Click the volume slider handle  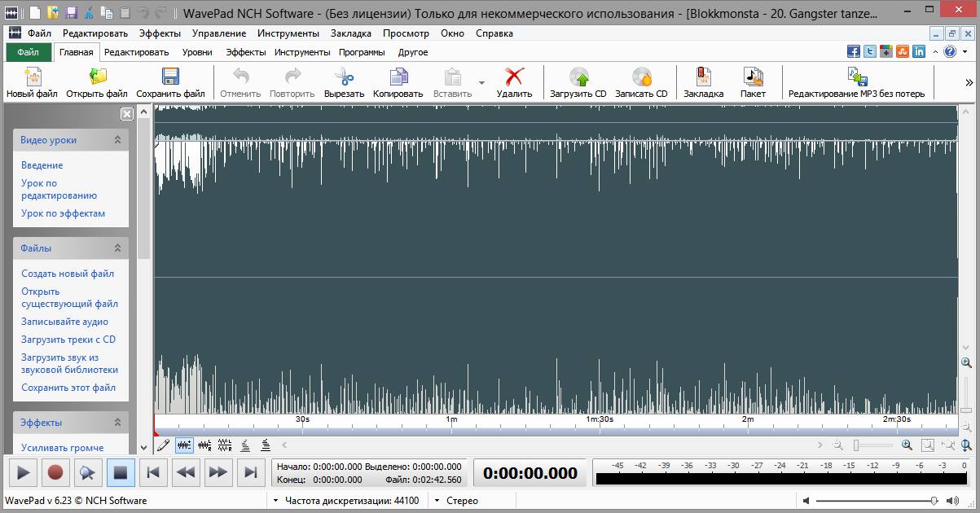(x=934, y=501)
